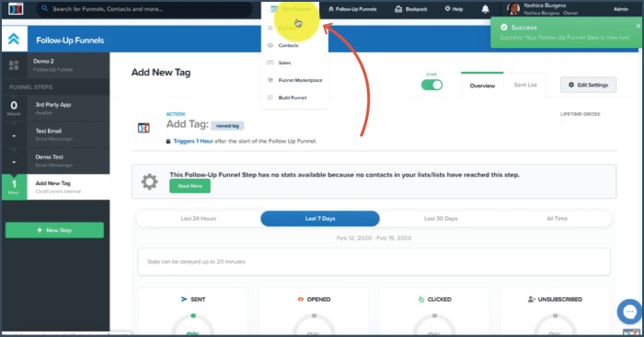Click the Success checkmark icon
Screen dimensions: 644x337
coord(504,27)
